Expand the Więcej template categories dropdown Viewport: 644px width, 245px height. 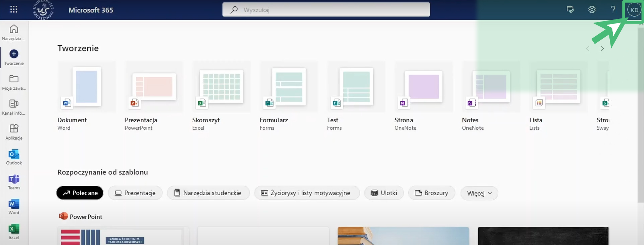479,193
